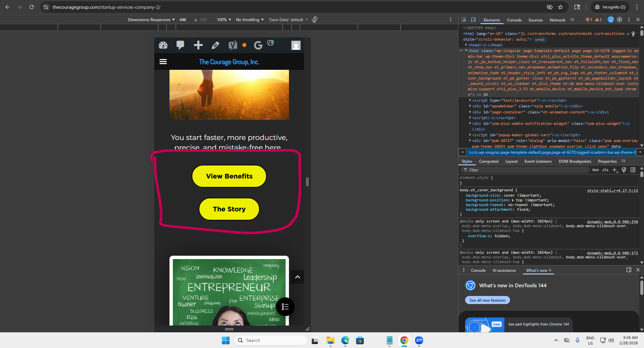This screenshot has height=348, width=644.
Task: Open the Dimensions Responsive dropdown
Action: (x=151, y=20)
